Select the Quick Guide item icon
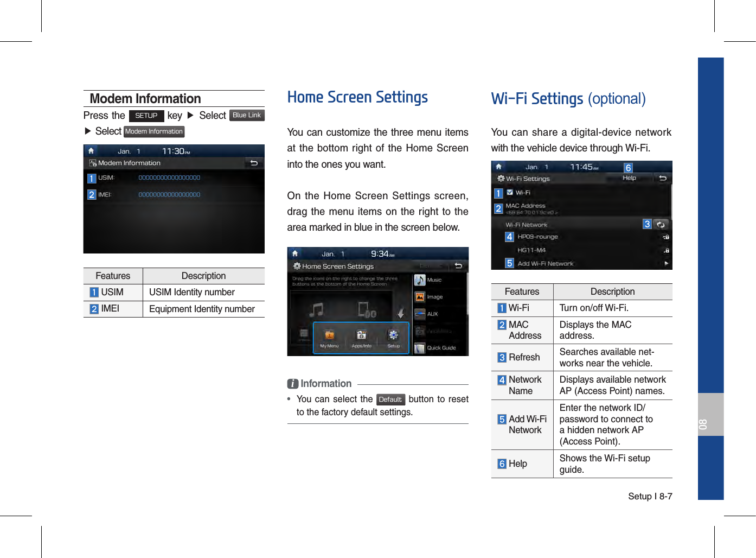Viewport: 756px width, 558px height. 420,348
